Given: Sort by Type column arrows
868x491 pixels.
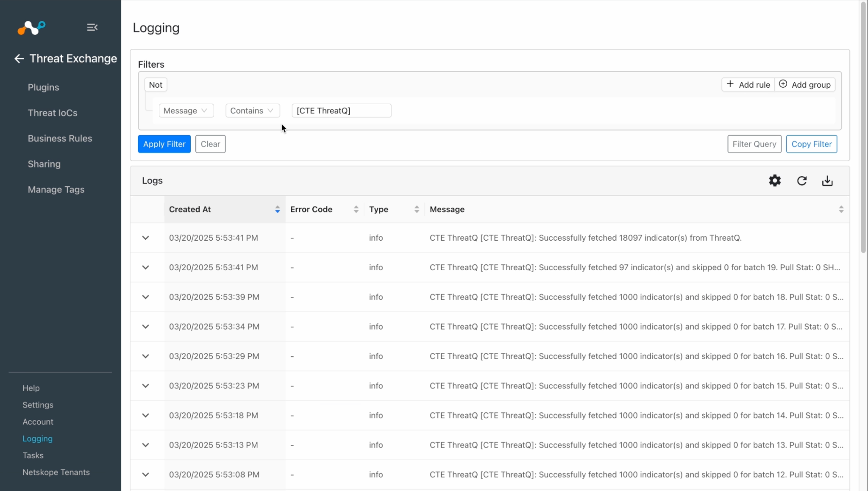Looking at the screenshot, I should 417,209.
